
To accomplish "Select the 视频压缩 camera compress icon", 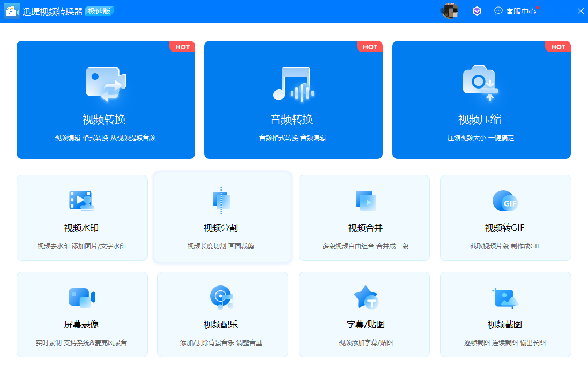I will [481, 84].
